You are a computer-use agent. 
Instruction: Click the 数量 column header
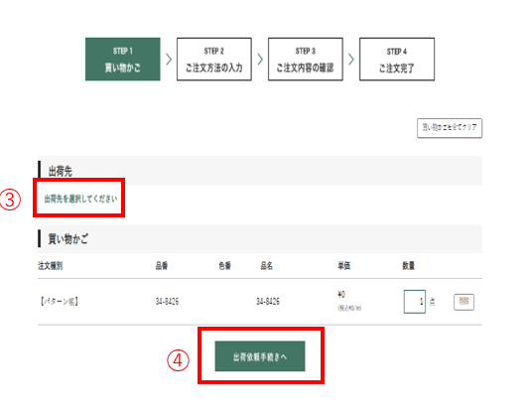[x=409, y=266]
